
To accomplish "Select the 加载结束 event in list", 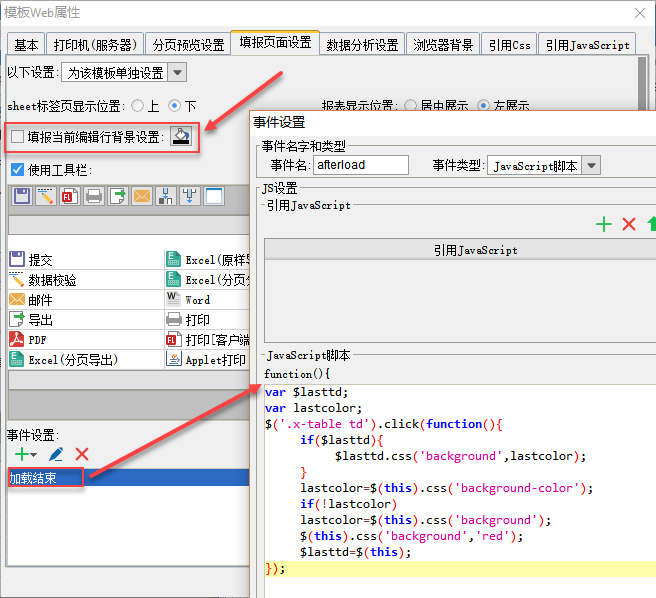I will pyautogui.click(x=128, y=477).
